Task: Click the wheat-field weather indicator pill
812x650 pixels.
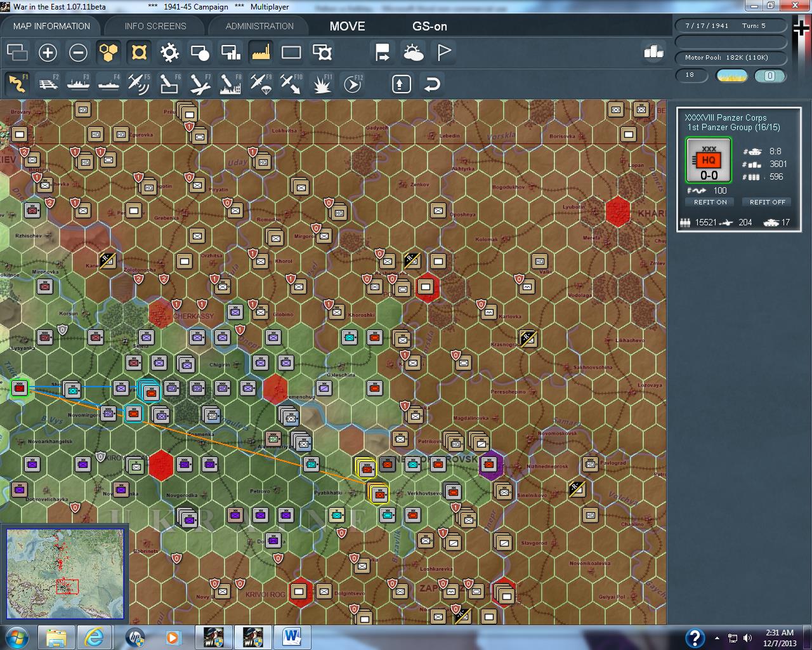Action: click(x=731, y=76)
